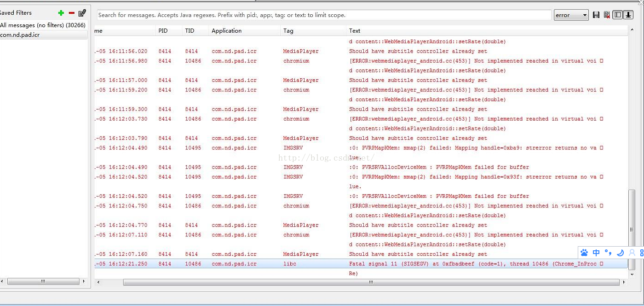Click the log table vertical scrollbar down arrow
This screenshot has height=306, width=644.
[632, 275]
